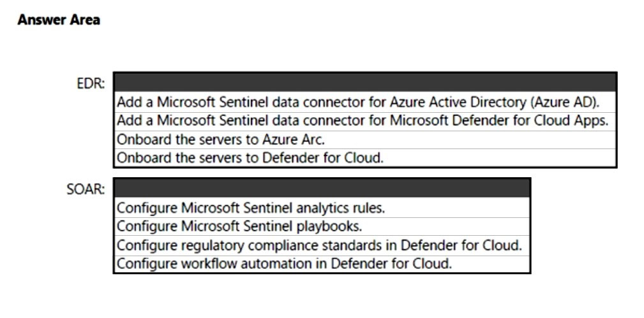Viewport: 644px width, 318px height.
Task: Pick Configure workflow automation in Defender for Cloud
Action: tap(285, 263)
